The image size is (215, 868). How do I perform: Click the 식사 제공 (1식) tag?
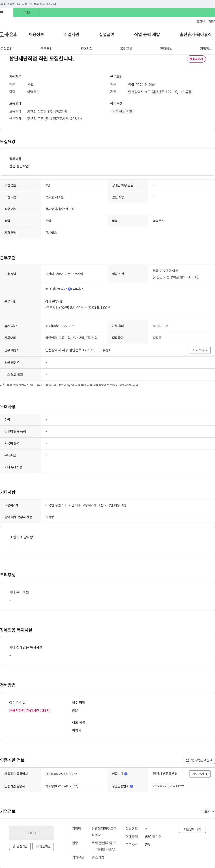click(122, 111)
